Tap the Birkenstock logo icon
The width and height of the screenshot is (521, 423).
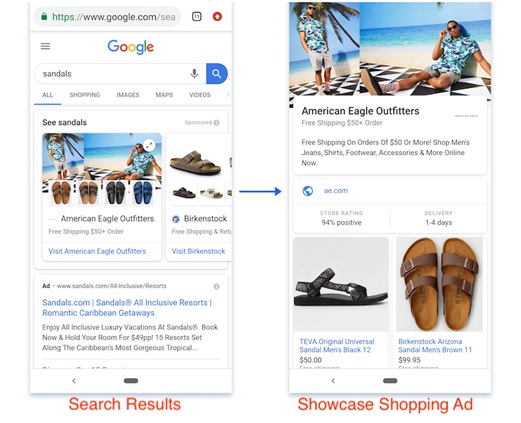pos(176,219)
